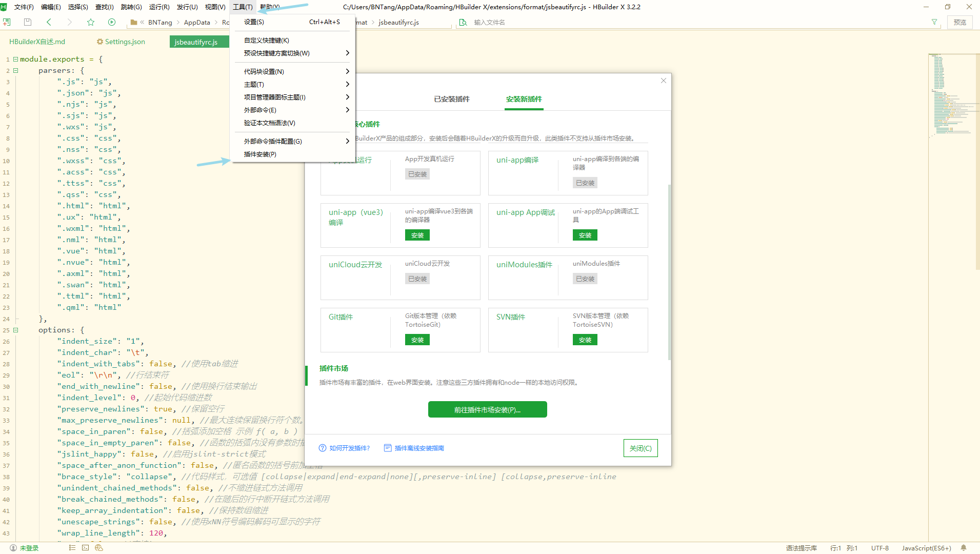Screen dimensions: 980x554
Task: Open the 跳转(G) menu
Action: [131, 7]
